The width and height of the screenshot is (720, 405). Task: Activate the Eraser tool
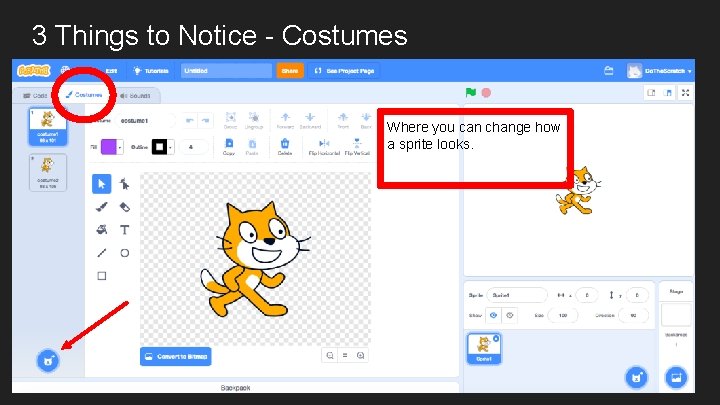(124, 207)
